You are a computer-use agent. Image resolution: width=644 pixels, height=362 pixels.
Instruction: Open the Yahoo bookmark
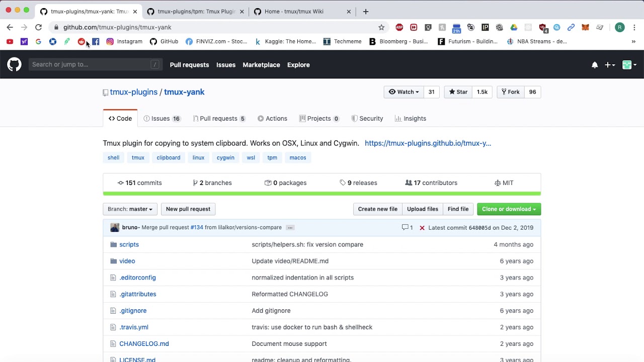(24, 41)
